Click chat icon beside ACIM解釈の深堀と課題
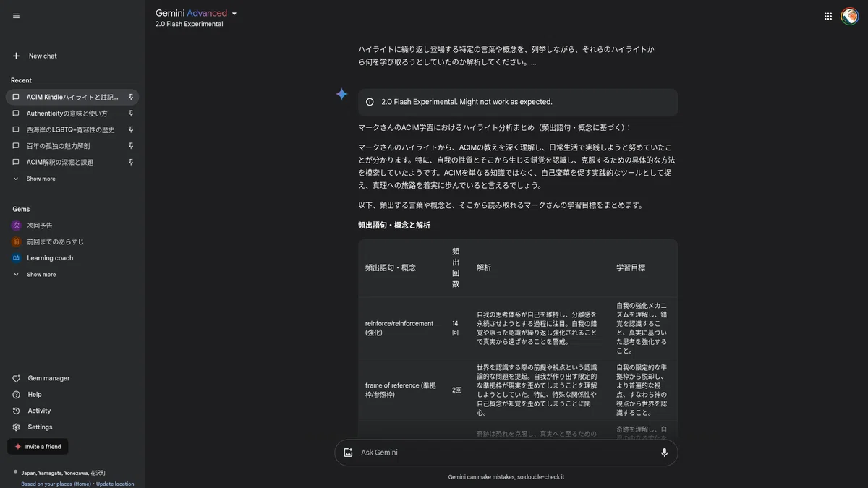868x488 pixels. (16, 162)
